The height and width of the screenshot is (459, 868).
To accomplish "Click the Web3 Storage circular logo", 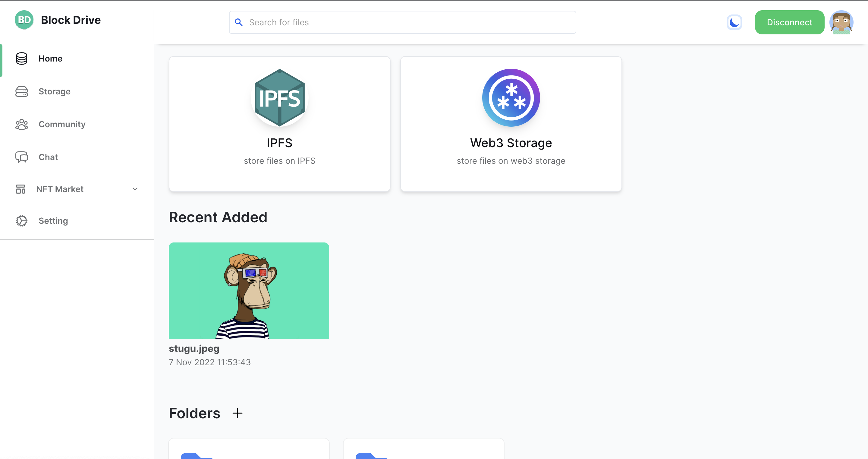I will point(511,98).
